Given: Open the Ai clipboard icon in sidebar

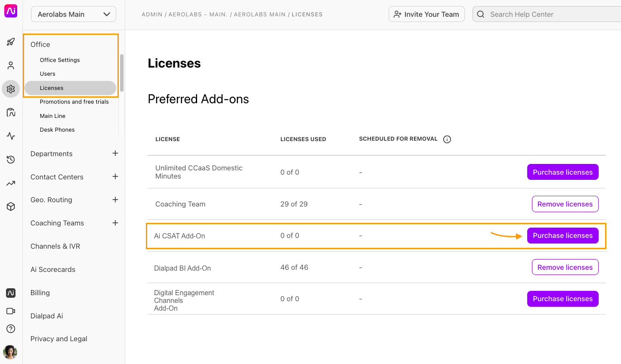Looking at the screenshot, I should click(x=11, y=112).
